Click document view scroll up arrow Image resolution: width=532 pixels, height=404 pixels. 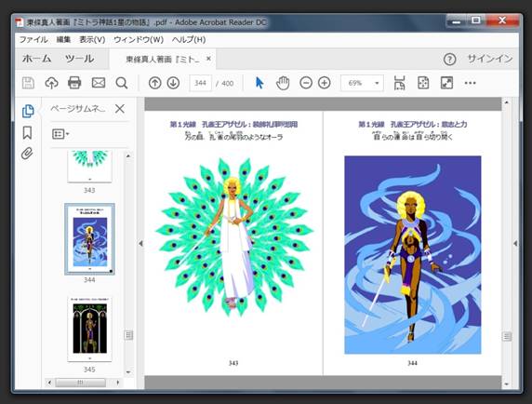(507, 102)
